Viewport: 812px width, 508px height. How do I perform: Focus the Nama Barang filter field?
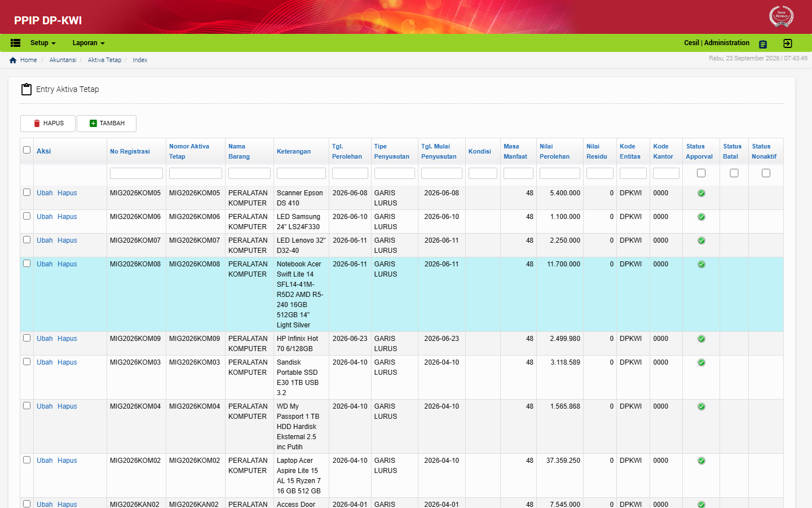click(249, 173)
